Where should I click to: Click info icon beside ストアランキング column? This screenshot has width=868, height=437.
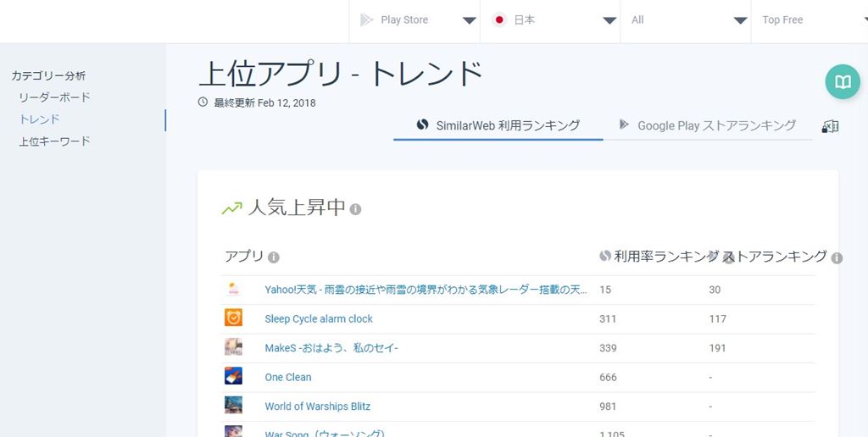[837, 257]
